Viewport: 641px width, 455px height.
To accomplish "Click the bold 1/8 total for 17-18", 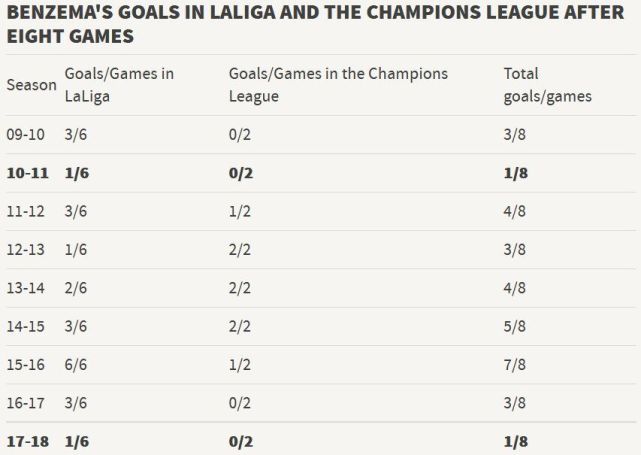I will click(517, 442).
